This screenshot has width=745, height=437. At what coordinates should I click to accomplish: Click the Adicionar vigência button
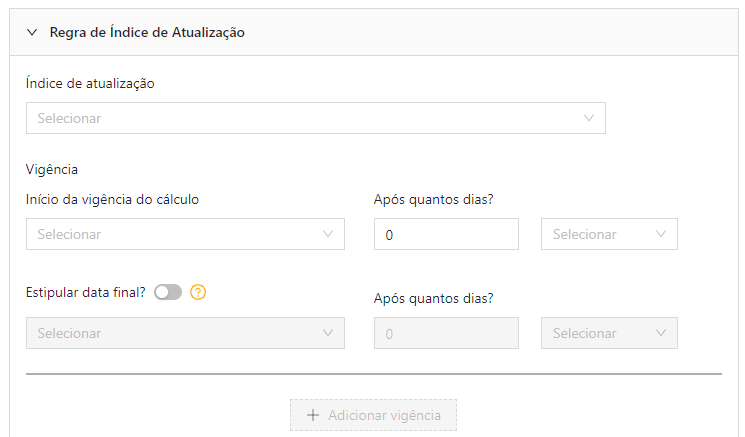click(373, 415)
